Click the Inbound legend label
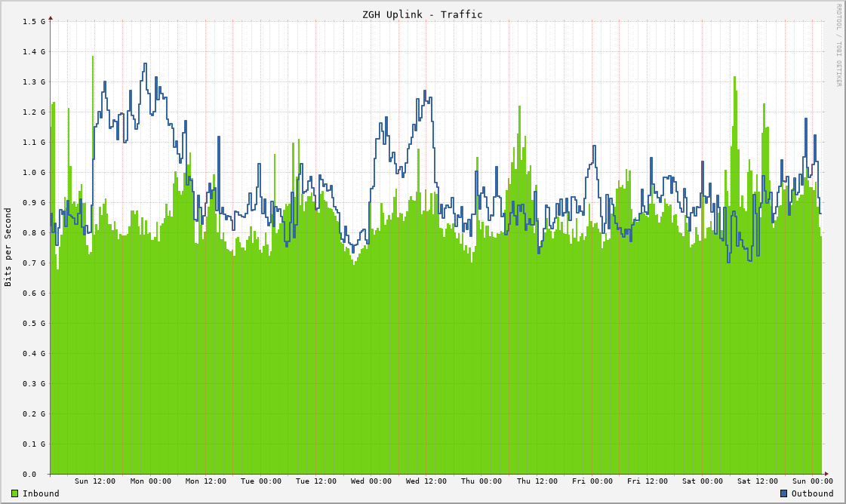 tap(41, 493)
